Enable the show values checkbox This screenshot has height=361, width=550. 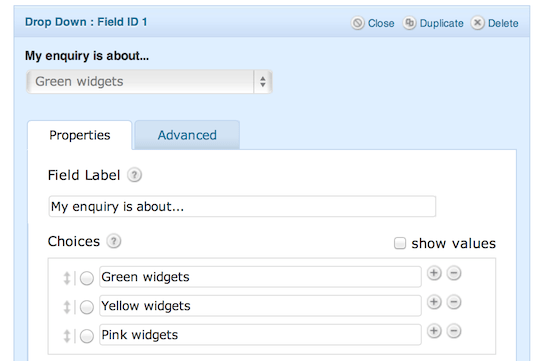400,243
